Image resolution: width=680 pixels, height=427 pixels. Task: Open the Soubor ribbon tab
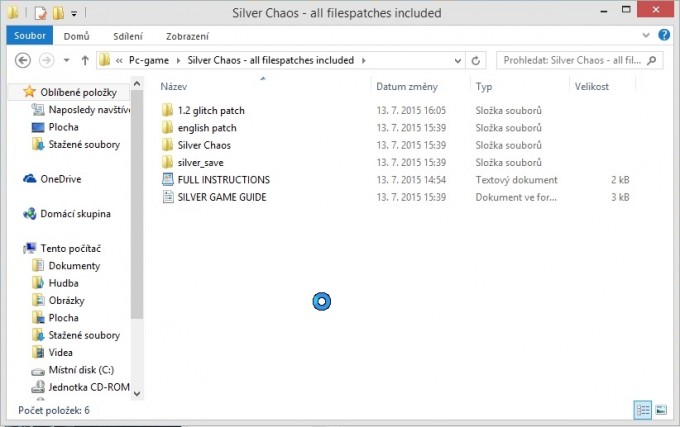(x=29, y=36)
